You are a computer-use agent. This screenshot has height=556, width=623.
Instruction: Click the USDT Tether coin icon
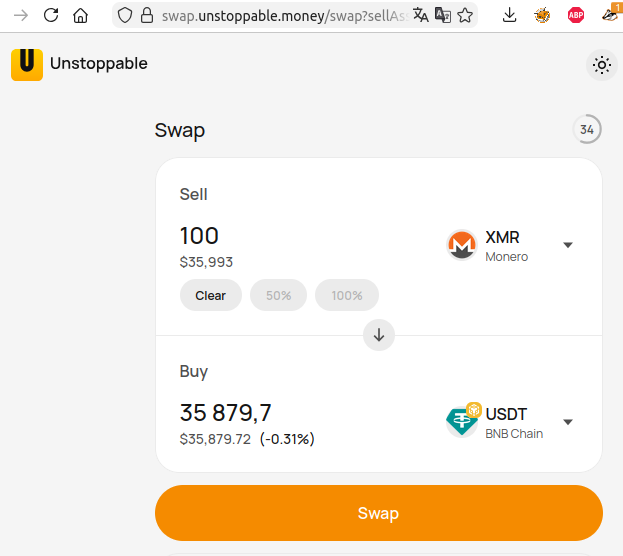463,422
